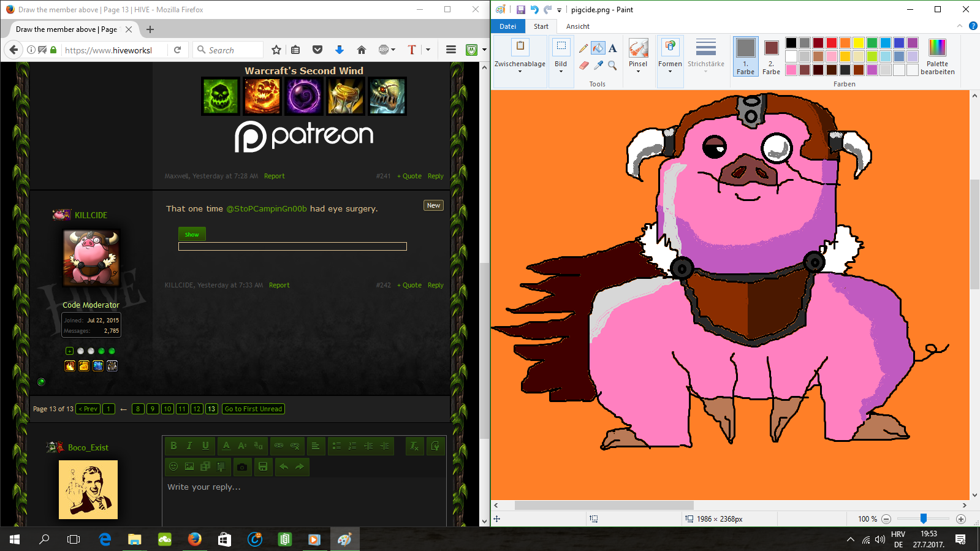Pick the red color swatch in Paint
The height and width of the screenshot is (551, 980).
pos(832,43)
